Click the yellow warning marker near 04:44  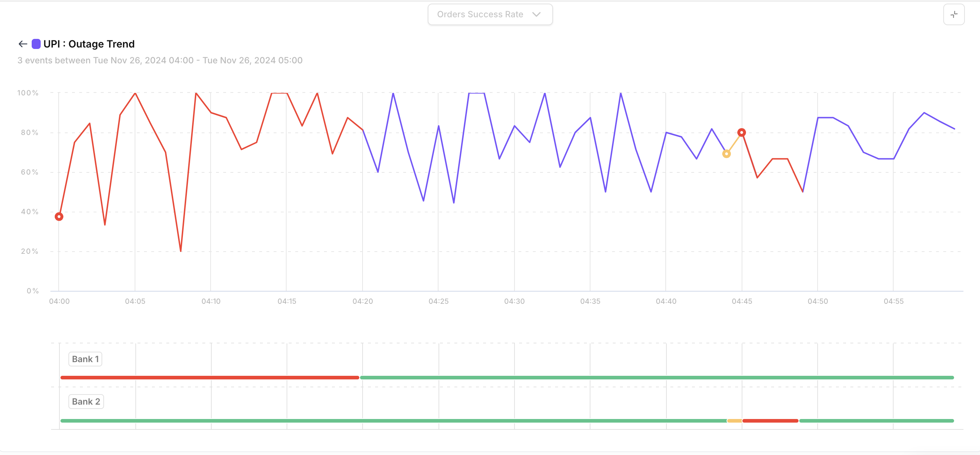point(726,154)
